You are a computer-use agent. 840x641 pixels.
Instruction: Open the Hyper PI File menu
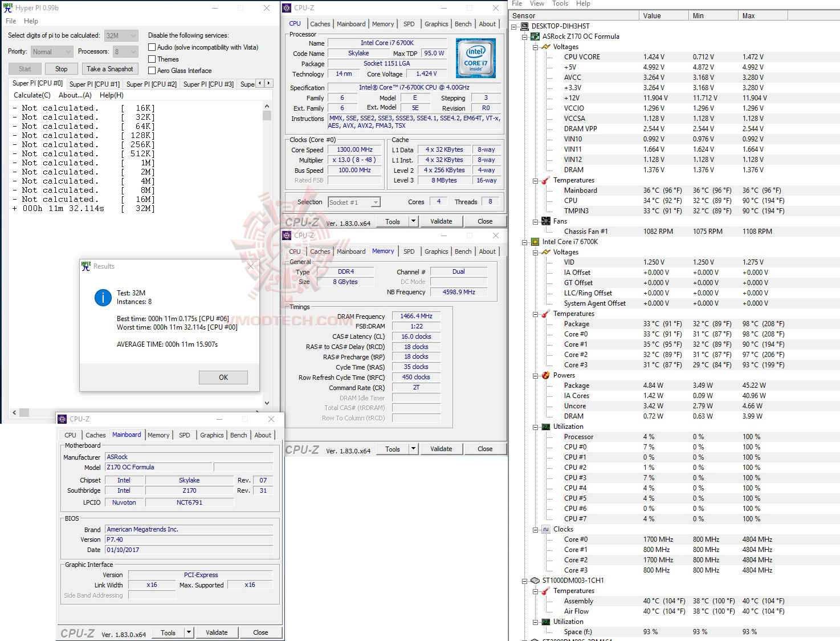click(11, 21)
